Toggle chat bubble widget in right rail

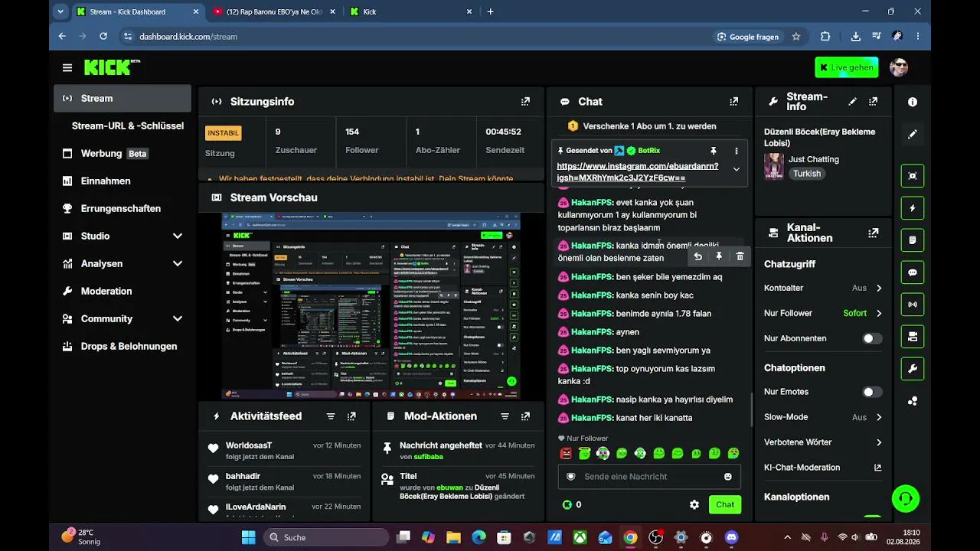[913, 272]
